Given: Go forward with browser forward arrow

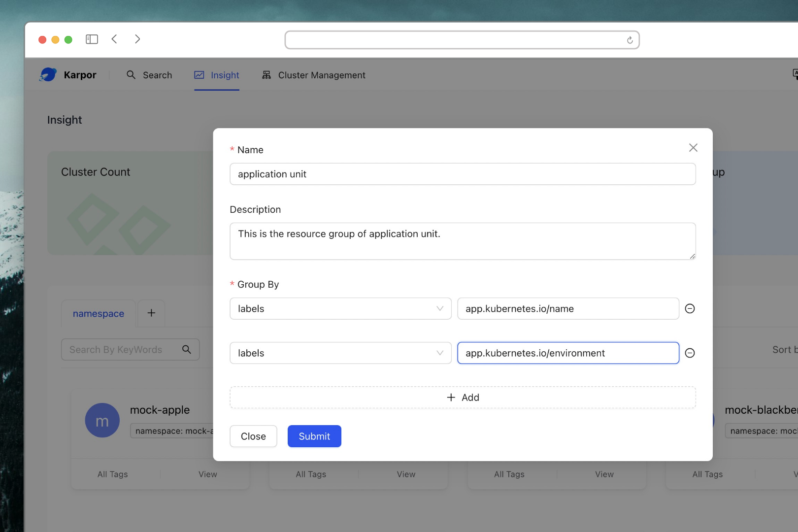Looking at the screenshot, I should tap(137, 39).
